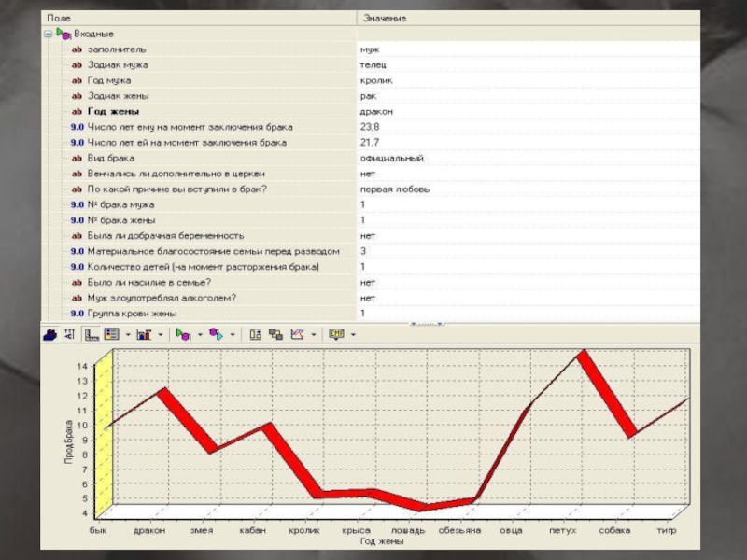Click the two-column layout toolbar icon
The width and height of the screenshot is (747, 560).
[256, 333]
